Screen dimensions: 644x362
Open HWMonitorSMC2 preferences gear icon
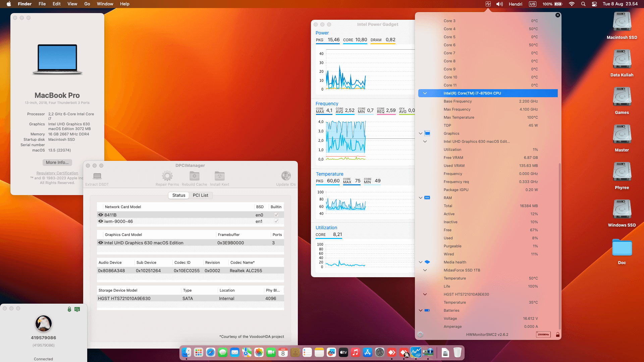coord(420,335)
